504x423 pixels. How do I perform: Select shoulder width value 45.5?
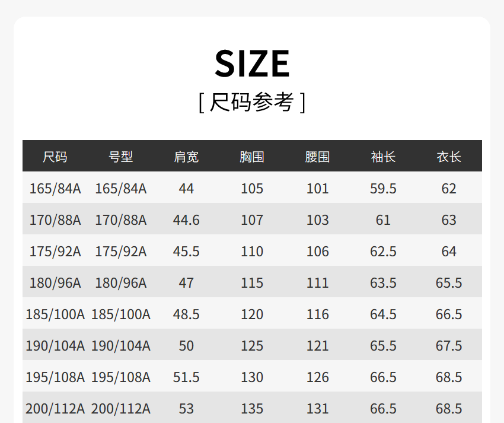click(186, 252)
